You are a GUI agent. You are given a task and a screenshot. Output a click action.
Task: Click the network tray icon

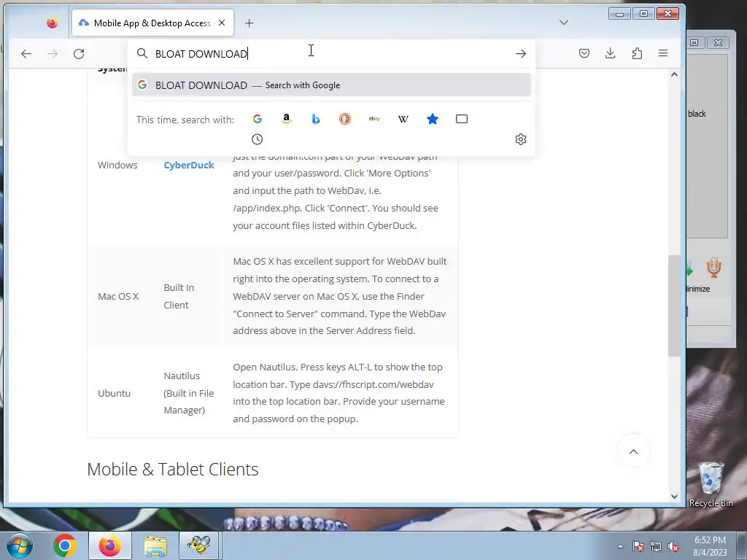click(656, 547)
